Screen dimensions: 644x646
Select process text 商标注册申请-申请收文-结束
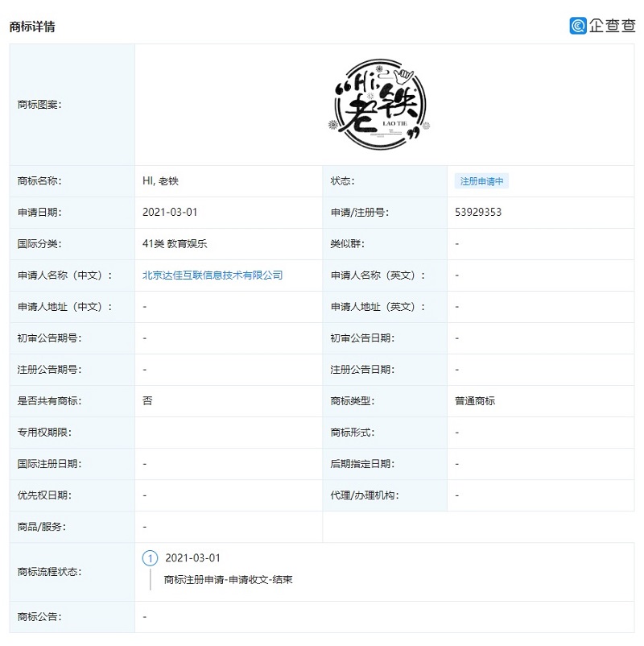coord(228,580)
